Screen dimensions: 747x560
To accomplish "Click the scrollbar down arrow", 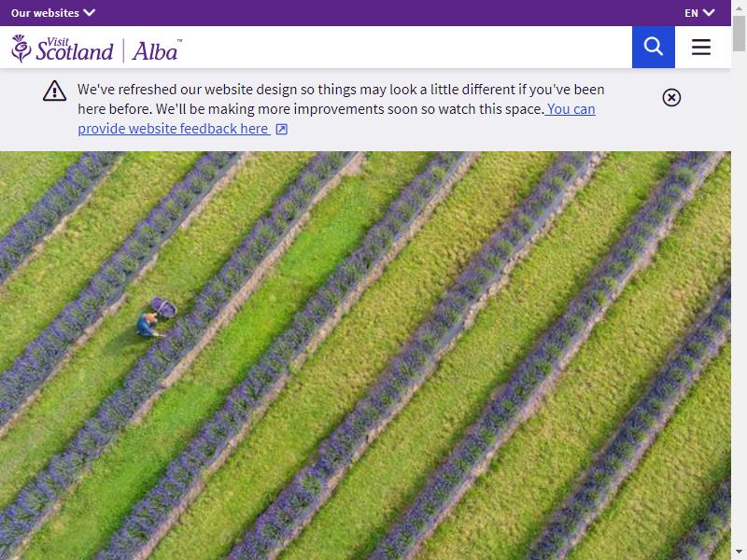I will (x=739, y=553).
